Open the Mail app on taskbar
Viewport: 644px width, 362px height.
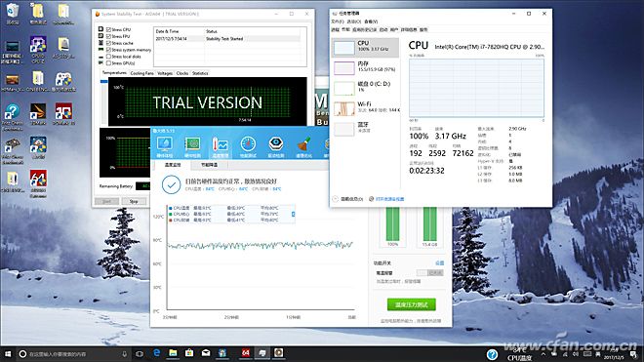pyautogui.click(x=206, y=353)
